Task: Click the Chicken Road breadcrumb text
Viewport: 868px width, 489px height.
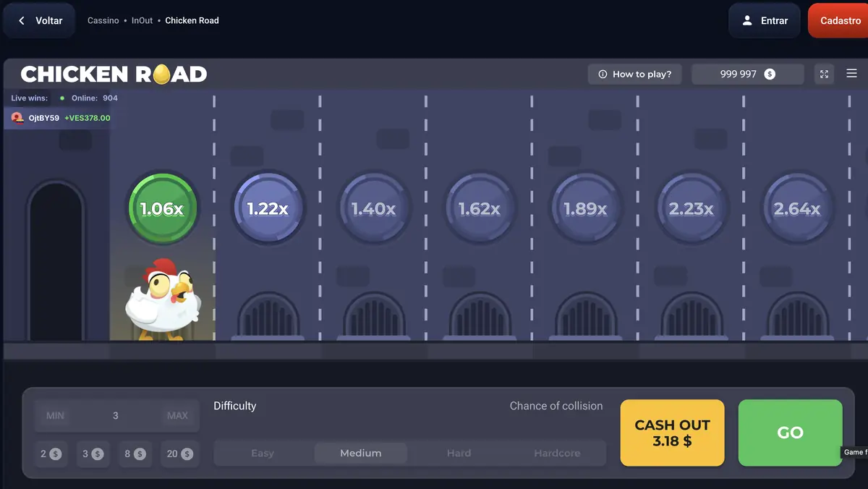Action: pyautogui.click(x=192, y=20)
